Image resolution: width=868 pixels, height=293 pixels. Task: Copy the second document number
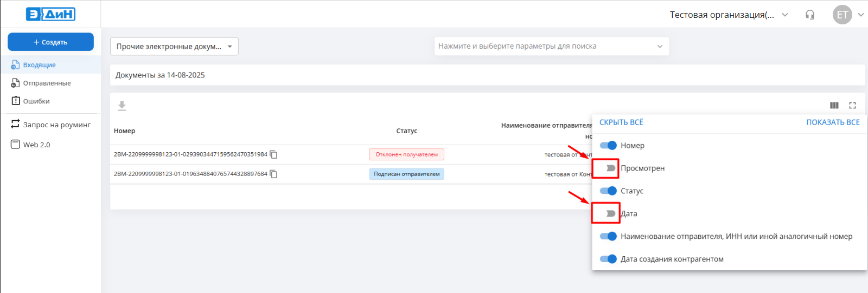click(274, 174)
